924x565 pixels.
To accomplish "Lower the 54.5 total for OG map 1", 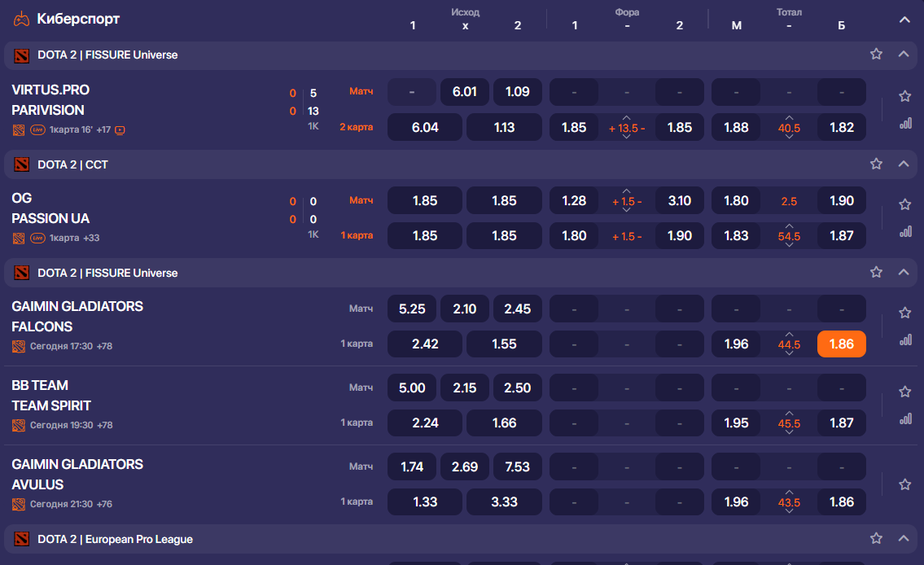I will 789,245.
